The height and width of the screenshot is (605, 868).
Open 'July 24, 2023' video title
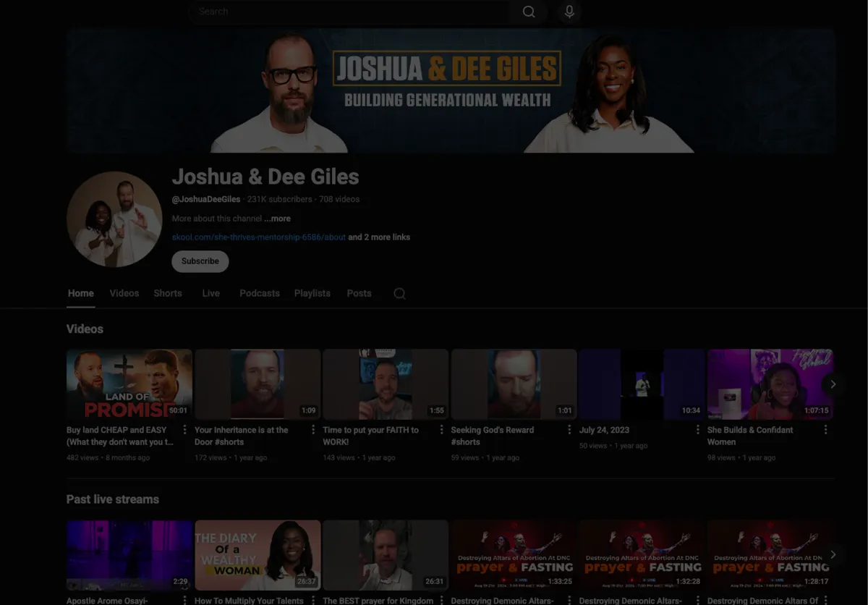pyautogui.click(x=604, y=430)
